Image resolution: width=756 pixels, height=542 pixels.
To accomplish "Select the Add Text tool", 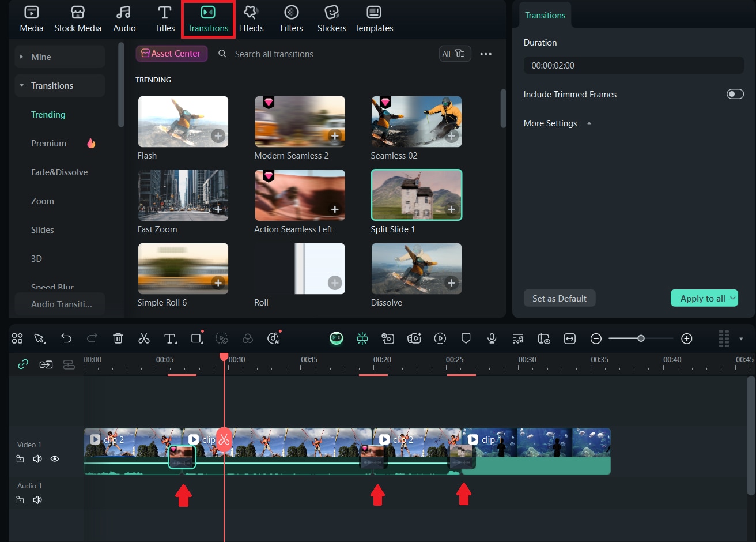I will pyautogui.click(x=170, y=338).
